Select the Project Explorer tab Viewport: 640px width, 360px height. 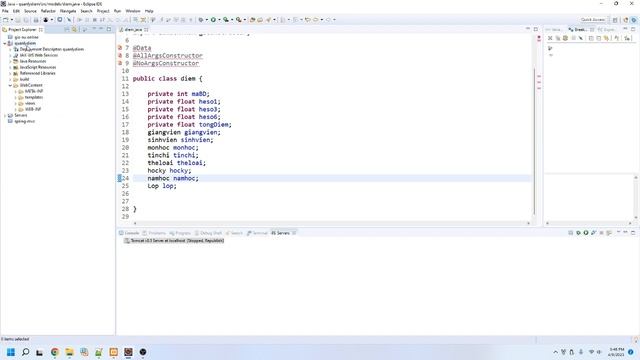(x=22, y=29)
